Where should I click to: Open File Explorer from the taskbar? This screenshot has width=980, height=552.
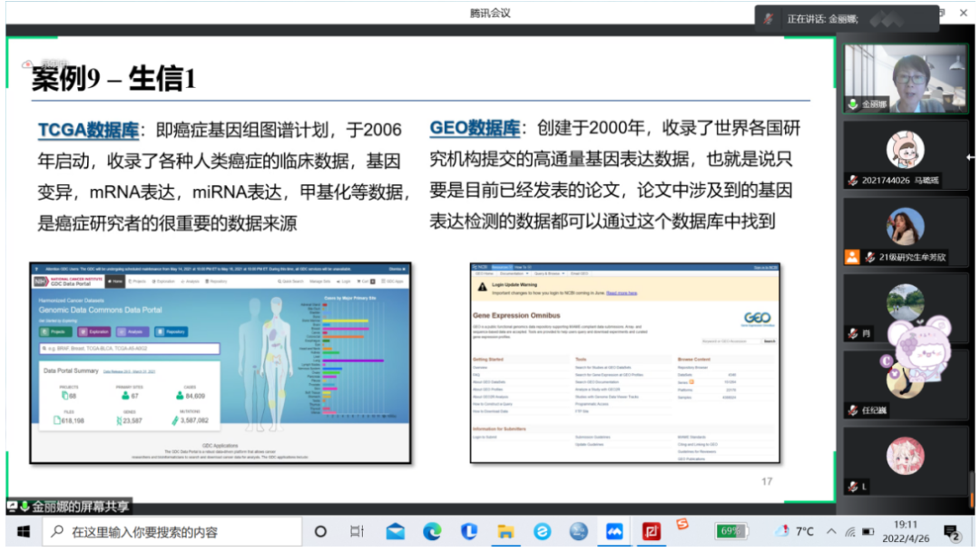click(x=505, y=531)
